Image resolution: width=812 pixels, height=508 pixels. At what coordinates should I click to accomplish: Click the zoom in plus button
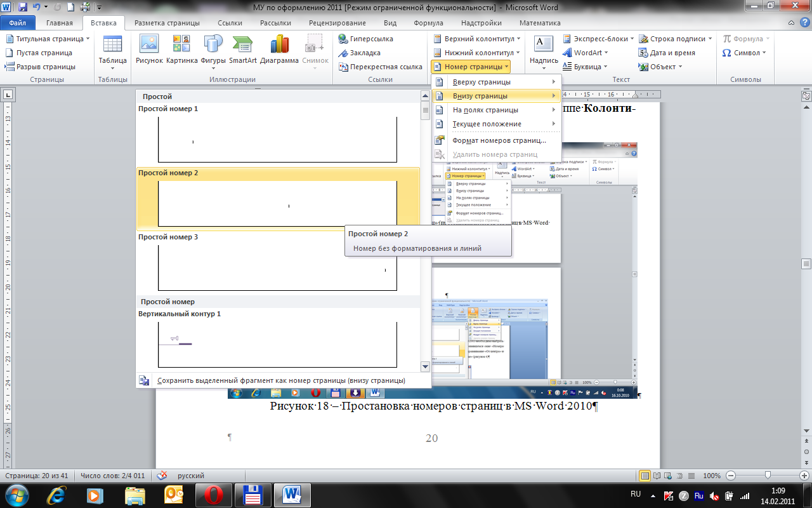coord(804,476)
